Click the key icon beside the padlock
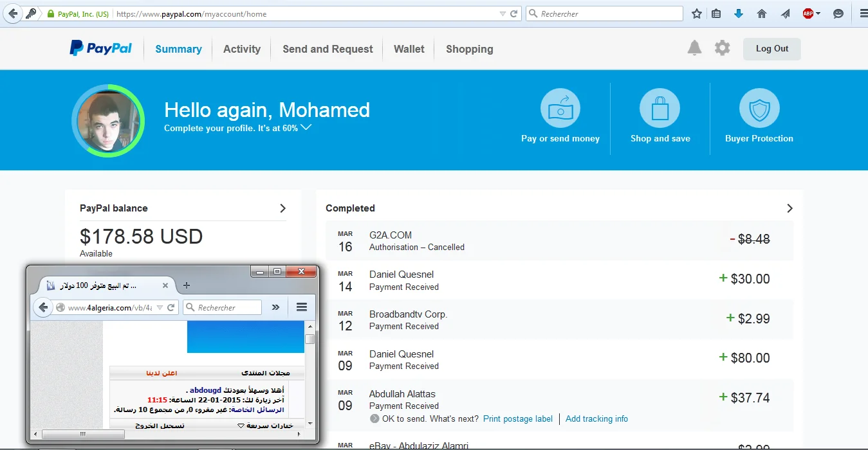Image resolution: width=868 pixels, height=450 pixels. tap(31, 14)
